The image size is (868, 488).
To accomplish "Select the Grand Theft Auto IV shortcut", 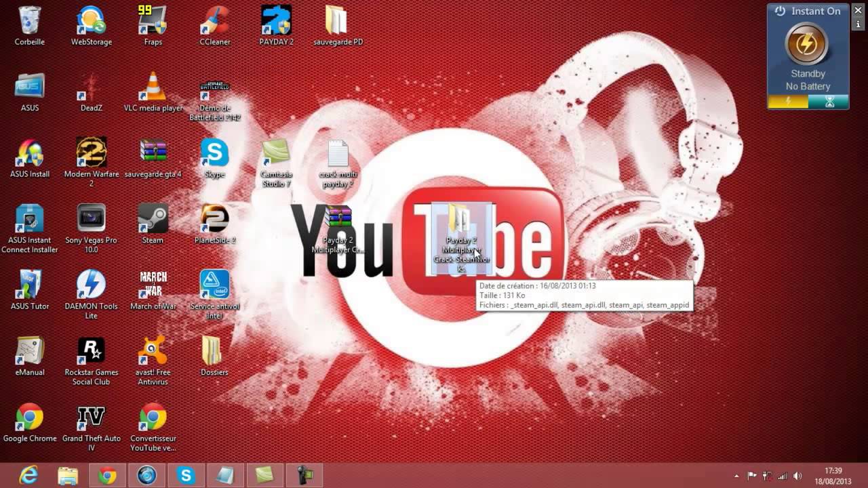I will point(92,428).
